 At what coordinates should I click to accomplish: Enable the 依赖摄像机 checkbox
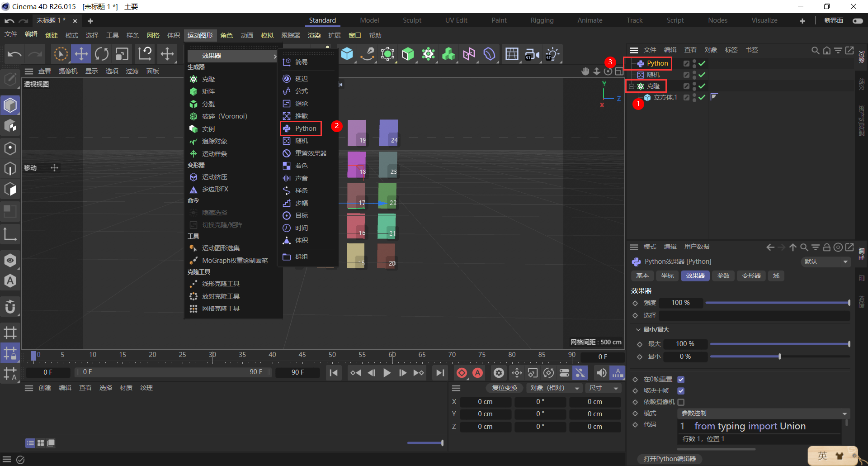(681, 402)
